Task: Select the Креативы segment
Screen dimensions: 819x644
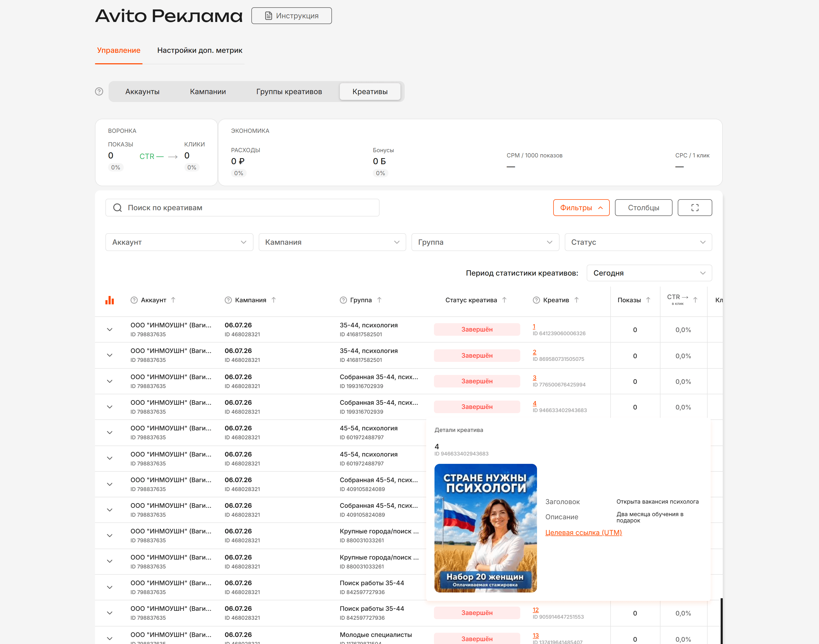Action: coord(370,92)
